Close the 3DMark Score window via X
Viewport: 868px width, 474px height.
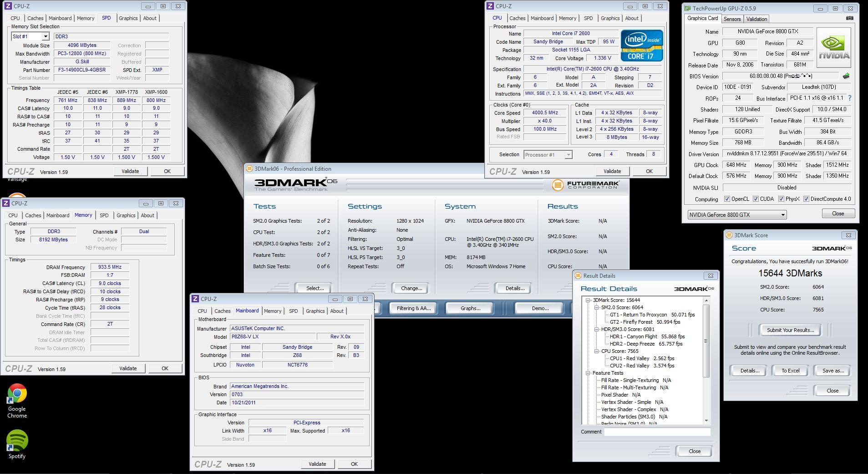click(848, 235)
